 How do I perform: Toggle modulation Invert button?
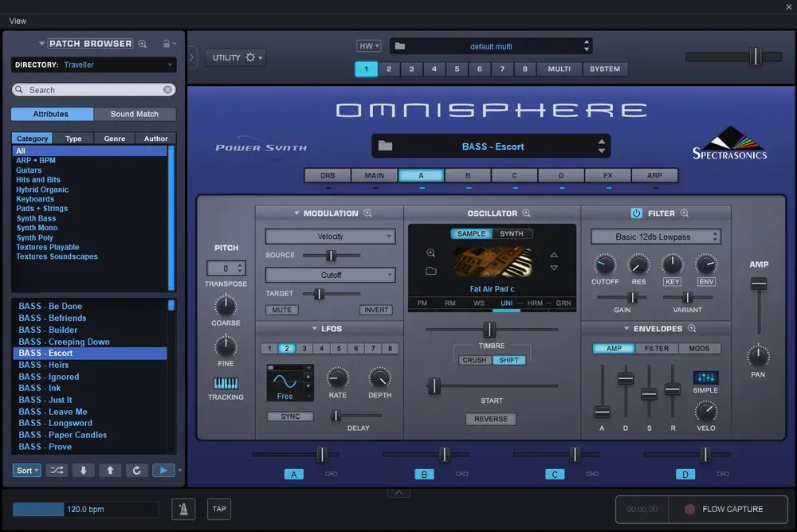click(376, 310)
